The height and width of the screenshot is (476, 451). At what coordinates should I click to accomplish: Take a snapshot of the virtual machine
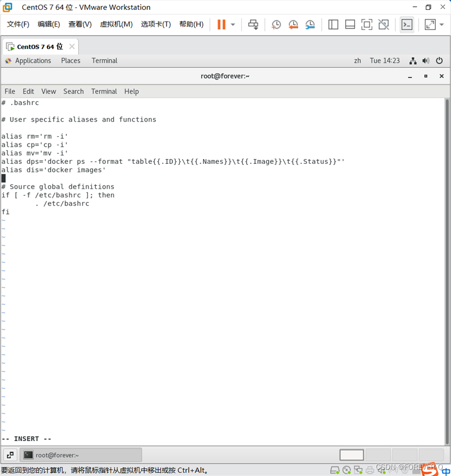pos(276,25)
